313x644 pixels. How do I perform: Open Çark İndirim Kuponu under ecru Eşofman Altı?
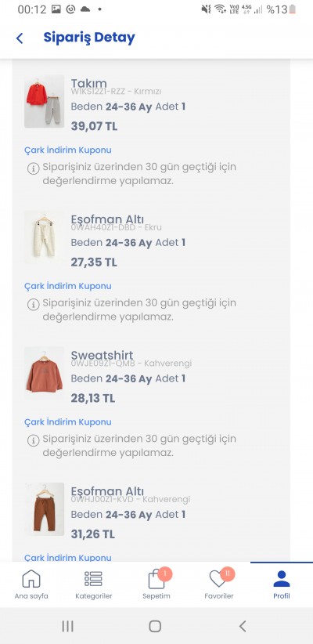[68, 286]
